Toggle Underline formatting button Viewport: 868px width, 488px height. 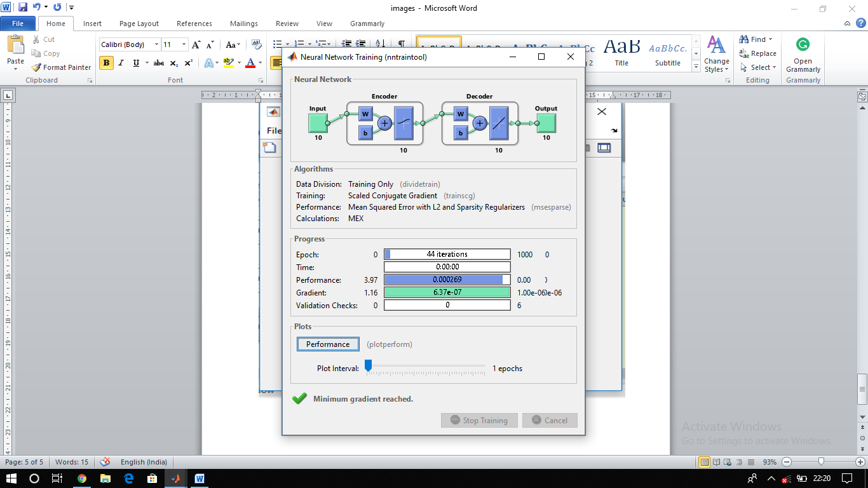point(136,63)
